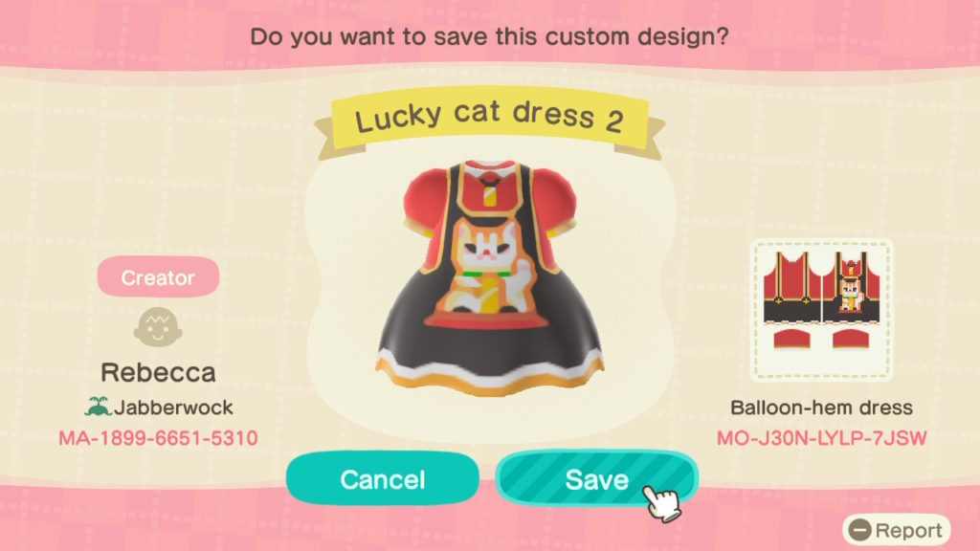980x551 pixels.
Task: Click the Cancel button
Action: 383,479
